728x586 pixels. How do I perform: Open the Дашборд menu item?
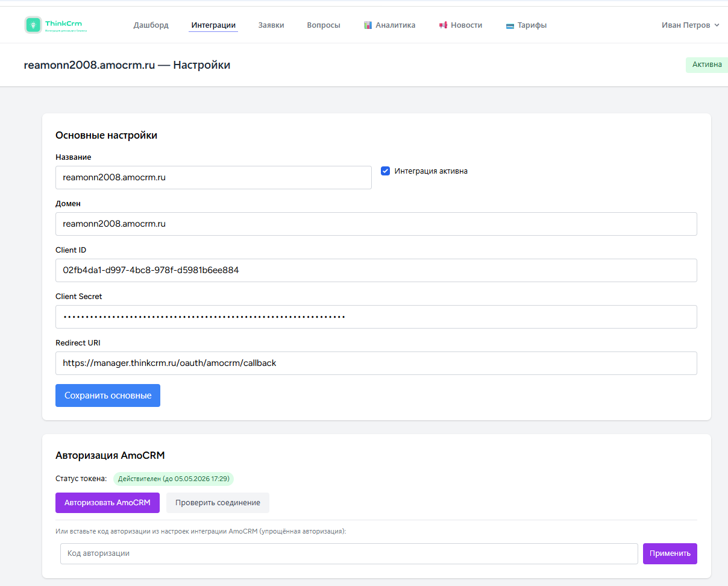pyautogui.click(x=151, y=25)
